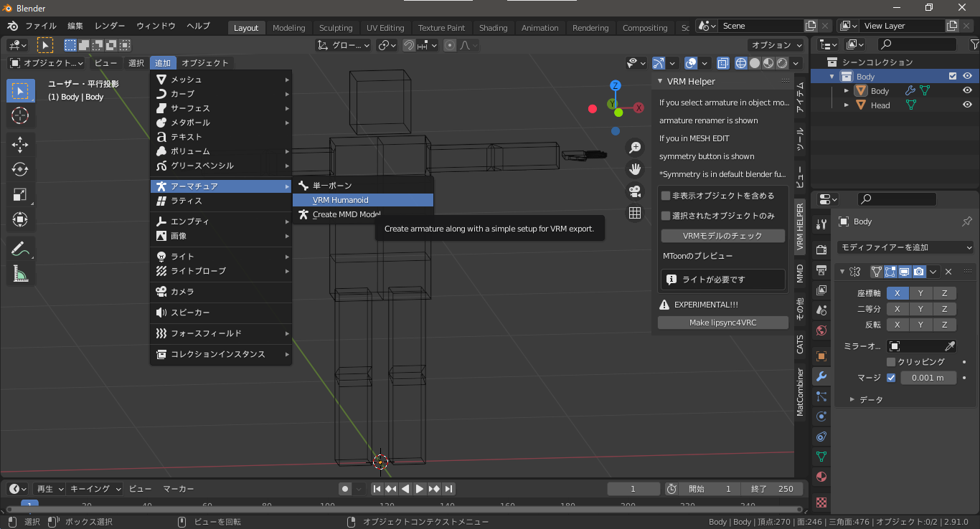Play the animation forward

[420, 489]
